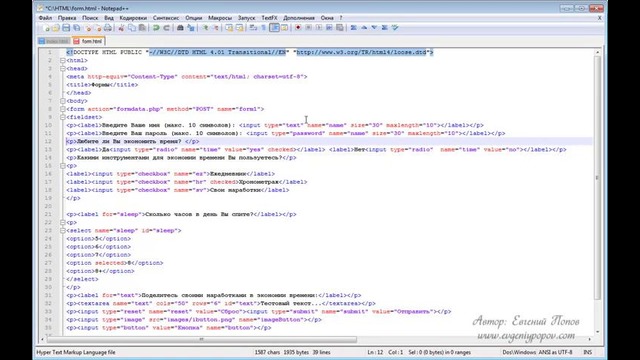Start macro recording with the red dot icon
The image size is (640, 360).
pyautogui.click(x=298, y=28)
